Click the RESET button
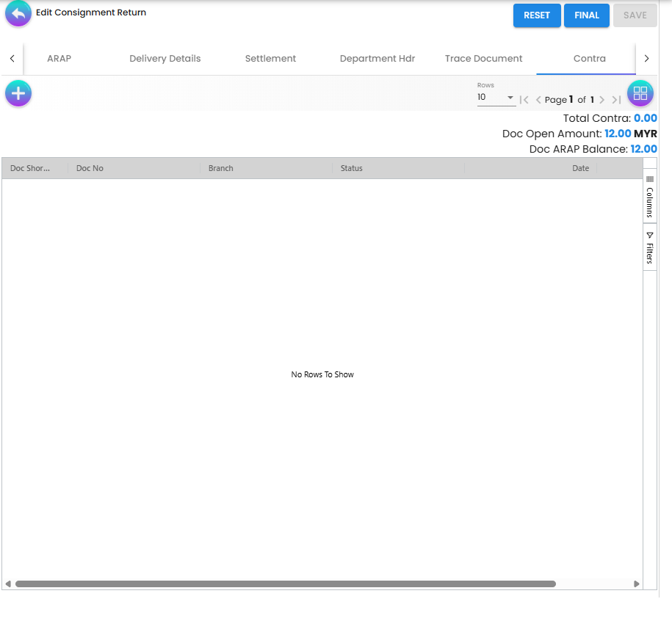The height and width of the screenshot is (621, 672). click(x=537, y=15)
